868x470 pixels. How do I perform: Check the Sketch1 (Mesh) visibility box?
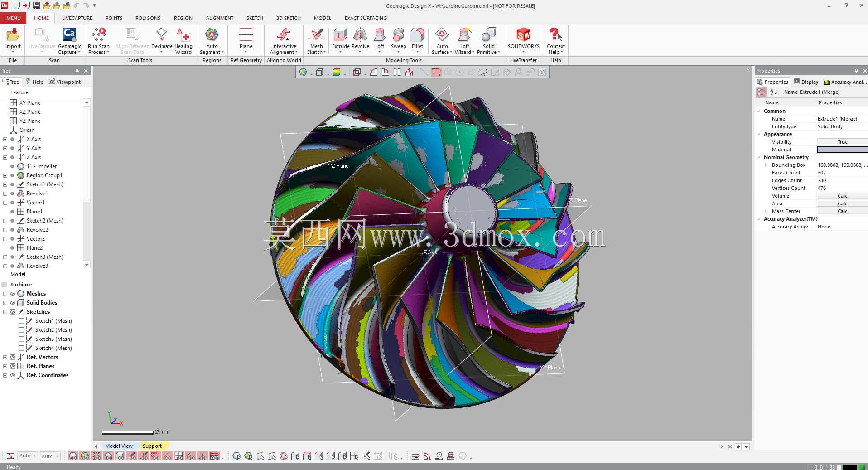(x=21, y=321)
